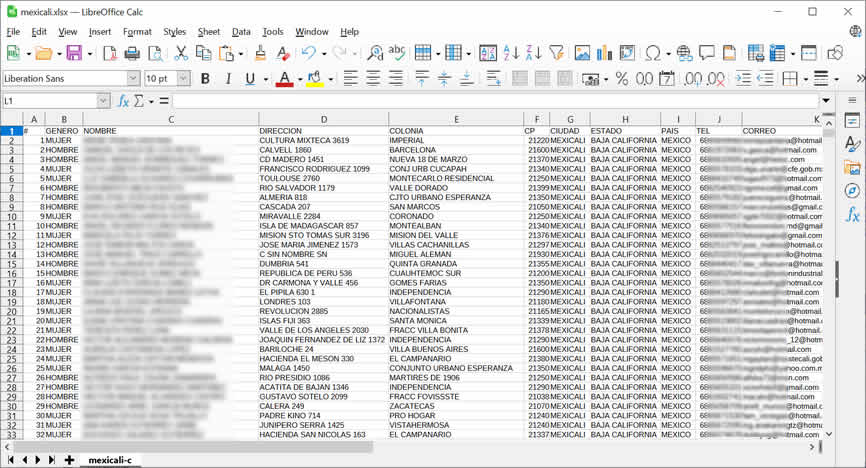Export directly as PDF
866x468 pixels.
(110, 53)
